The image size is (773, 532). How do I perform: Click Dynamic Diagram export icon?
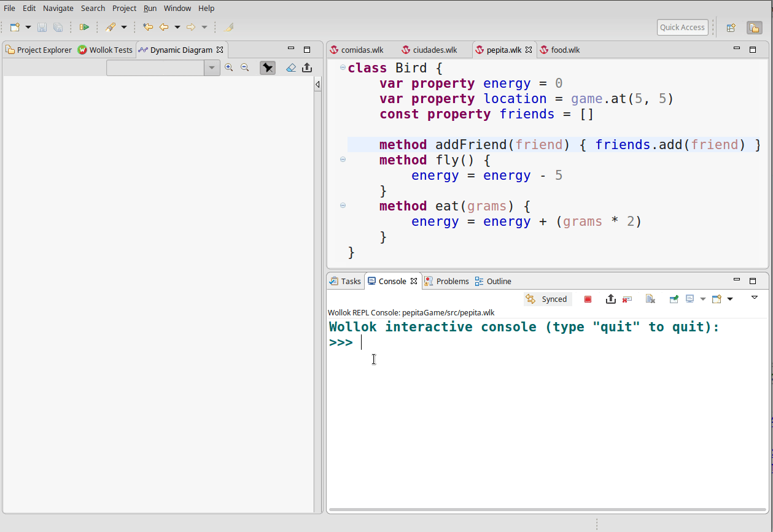[307, 67]
